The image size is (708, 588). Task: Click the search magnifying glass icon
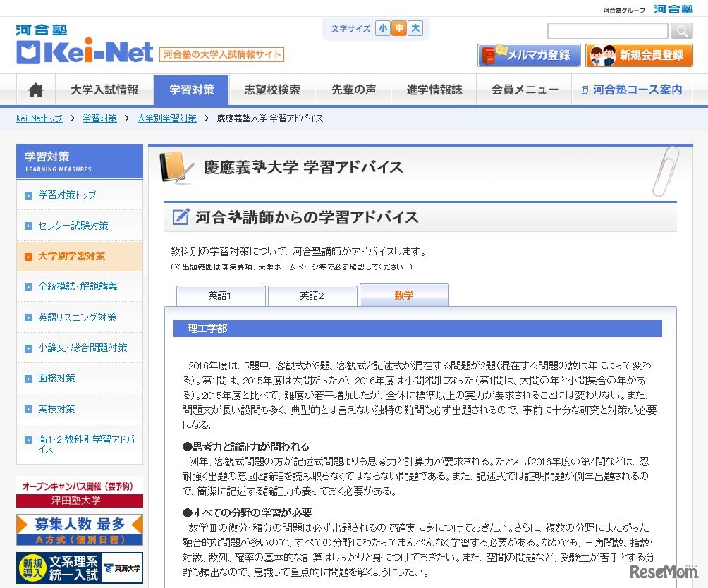(681, 30)
